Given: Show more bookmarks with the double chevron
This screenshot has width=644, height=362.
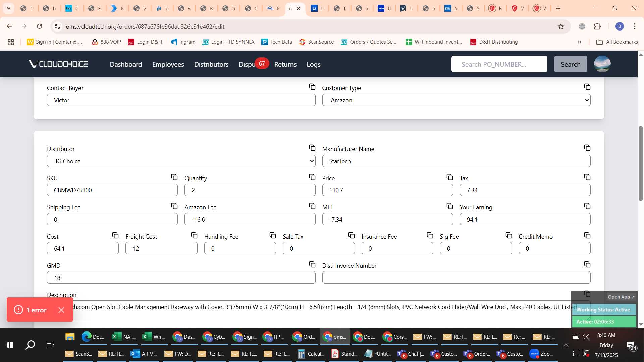Looking at the screenshot, I should [580, 42].
